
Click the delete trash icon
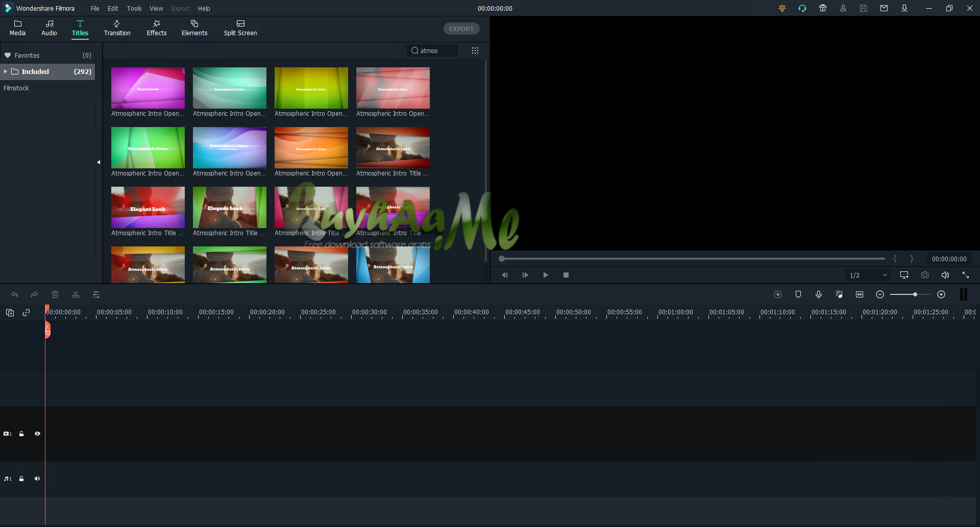pos(55,294)
